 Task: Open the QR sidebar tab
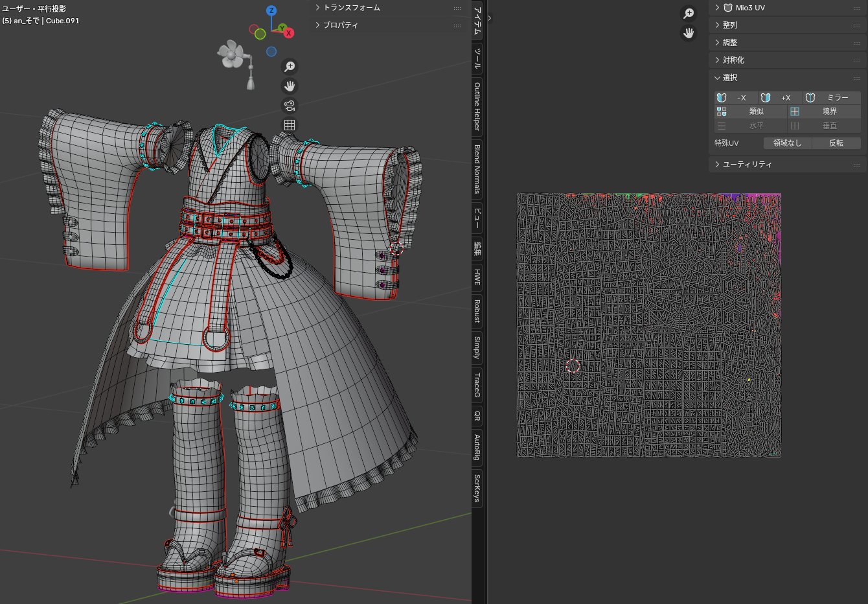click(x=477, y=416)
